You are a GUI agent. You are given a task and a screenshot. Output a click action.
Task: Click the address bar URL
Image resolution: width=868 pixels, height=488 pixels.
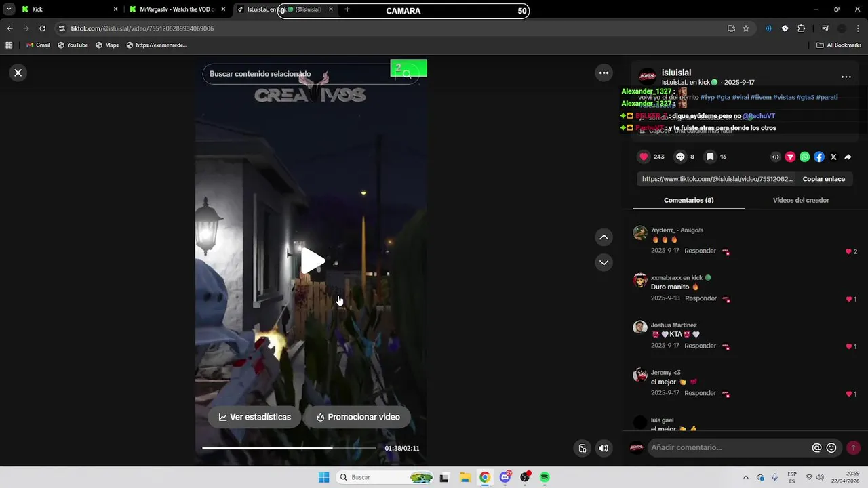(142, 28)
